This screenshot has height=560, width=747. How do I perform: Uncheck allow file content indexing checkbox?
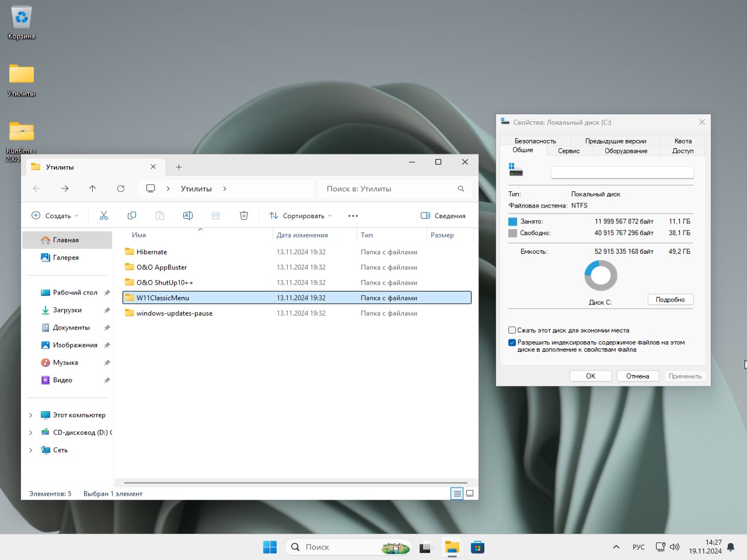[x=512, y=343]
